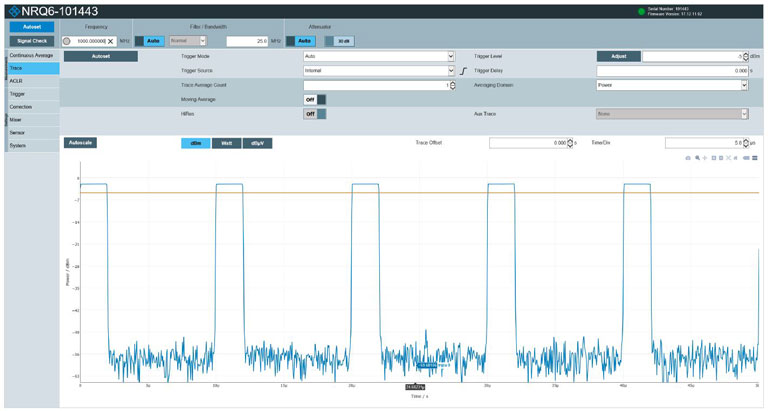
Task: Open the Averaging Domain dropdown
Action: (x=672, y=86)
